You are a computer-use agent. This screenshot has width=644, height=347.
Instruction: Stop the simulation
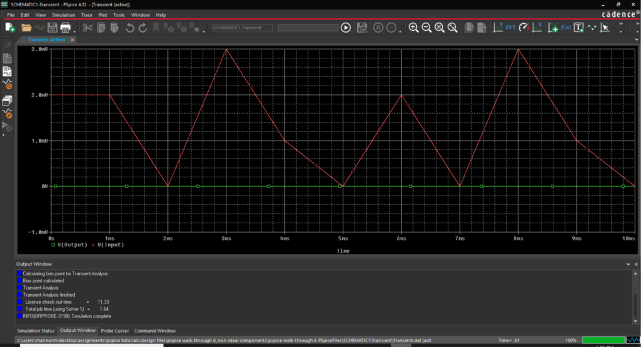[x=391, y=28]
